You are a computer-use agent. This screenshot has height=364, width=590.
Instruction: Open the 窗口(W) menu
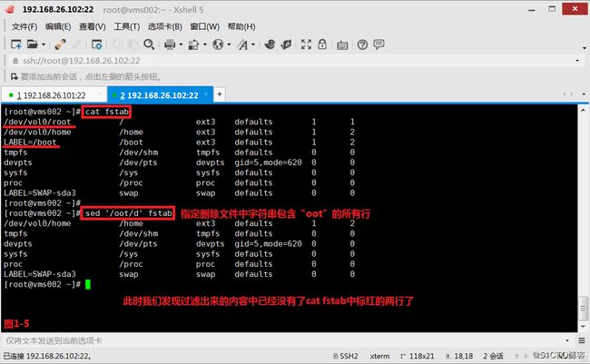(205, 26)
